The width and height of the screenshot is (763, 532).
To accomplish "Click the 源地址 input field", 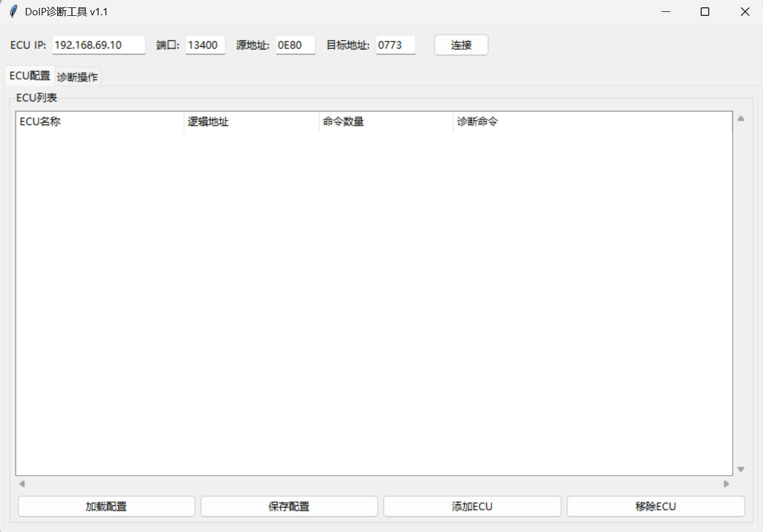I will click(x=295, y=45).
